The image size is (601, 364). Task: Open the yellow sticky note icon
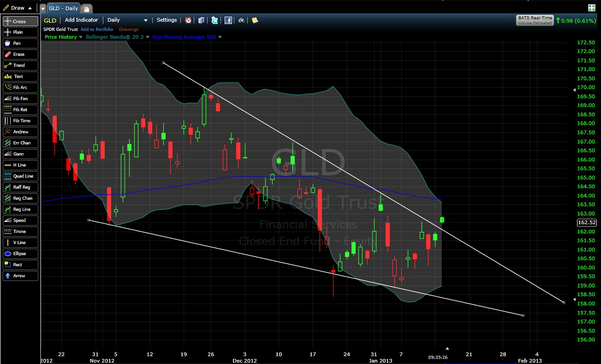pos(255,20)
